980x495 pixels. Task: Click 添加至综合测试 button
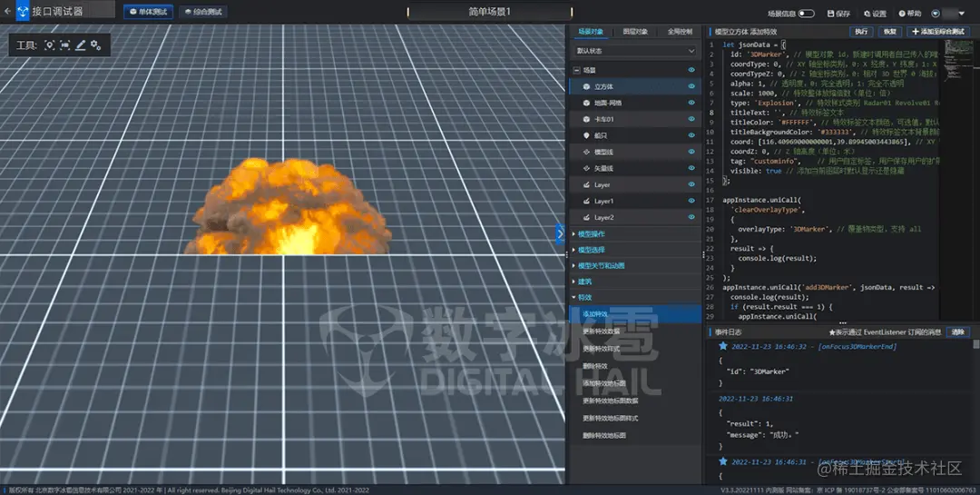pyautogui.click(x=938, y=31)
